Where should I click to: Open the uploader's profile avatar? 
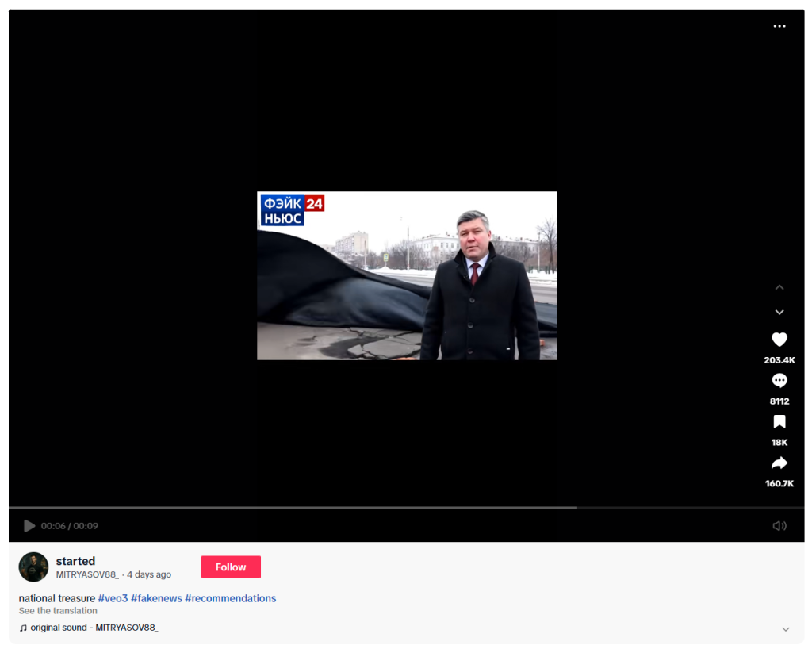coord(33,567)
